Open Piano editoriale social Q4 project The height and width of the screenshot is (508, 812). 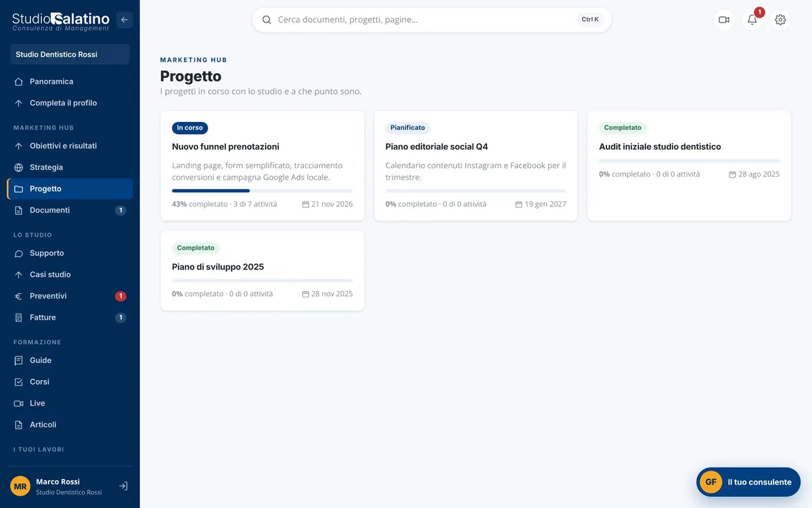point(476,166)
